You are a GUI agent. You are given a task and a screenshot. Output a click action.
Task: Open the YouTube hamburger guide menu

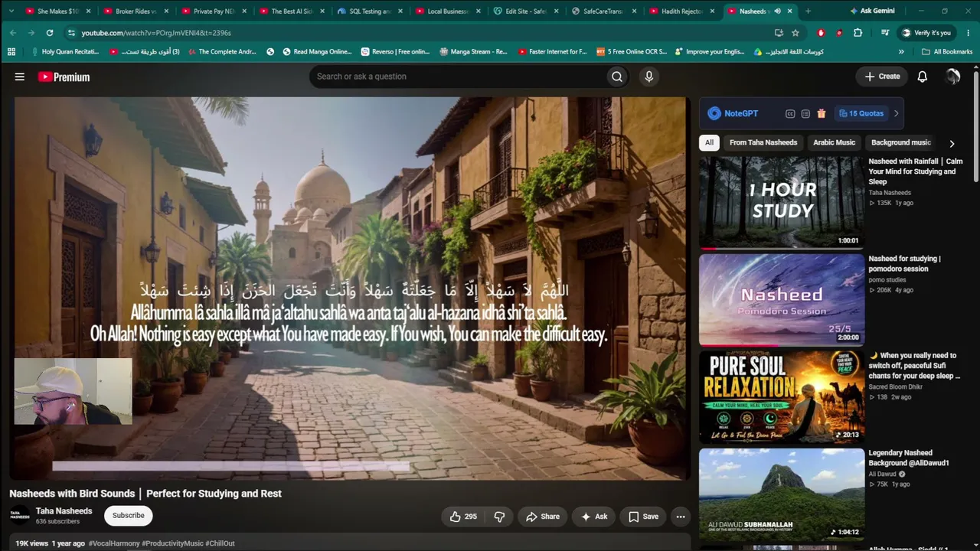click(x=20, y=77)
